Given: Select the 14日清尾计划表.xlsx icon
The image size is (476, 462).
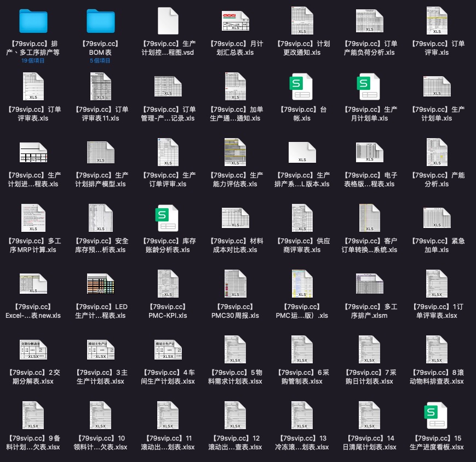Looking at the screenshot, I should click(x=369, y=415).
